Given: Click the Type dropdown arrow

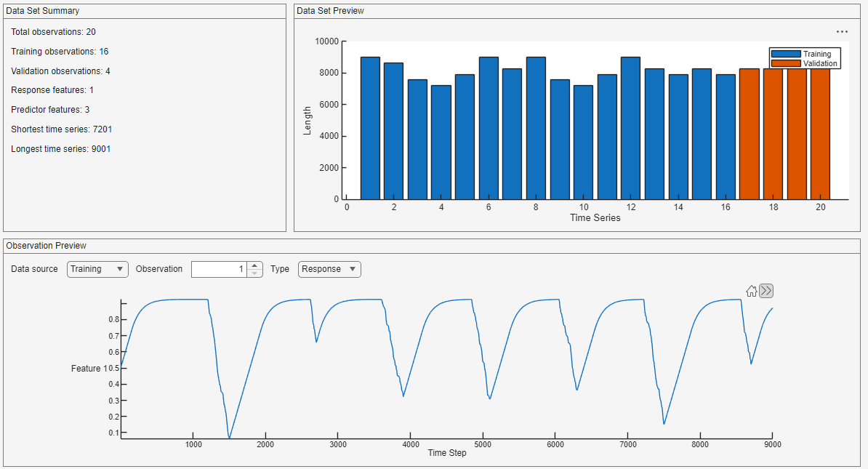Looking at the screenshot, I should click(353, 269).
